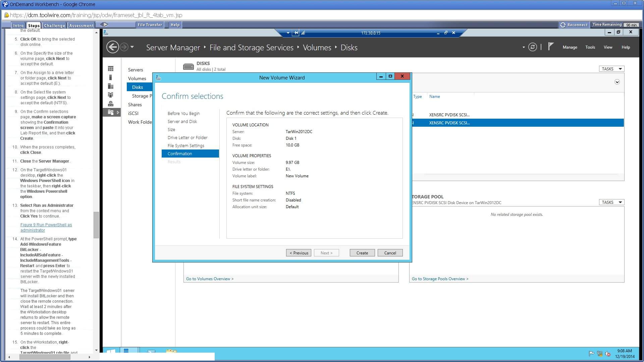
Task: Click the Assessment tab in workbench
Action: pos(81,25)
